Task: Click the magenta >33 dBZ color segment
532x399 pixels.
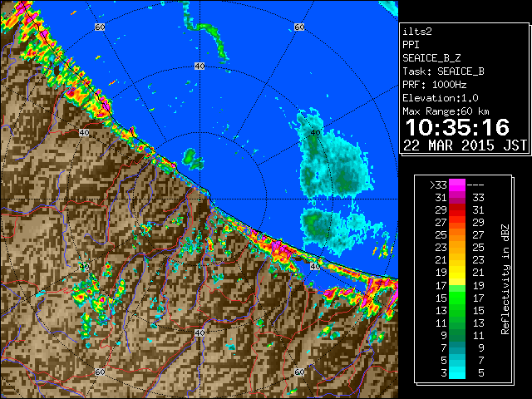Action: 457,185
